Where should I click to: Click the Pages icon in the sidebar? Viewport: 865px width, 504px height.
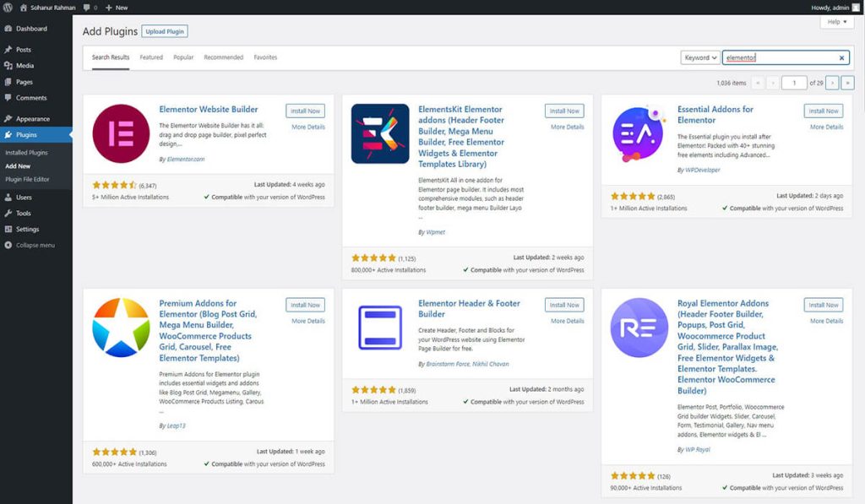coord(8,82)
